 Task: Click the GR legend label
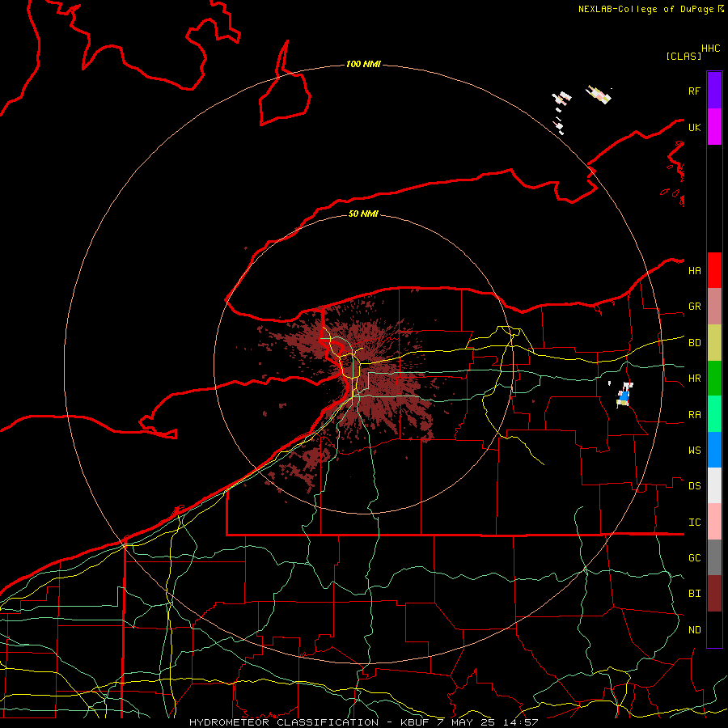694,307
